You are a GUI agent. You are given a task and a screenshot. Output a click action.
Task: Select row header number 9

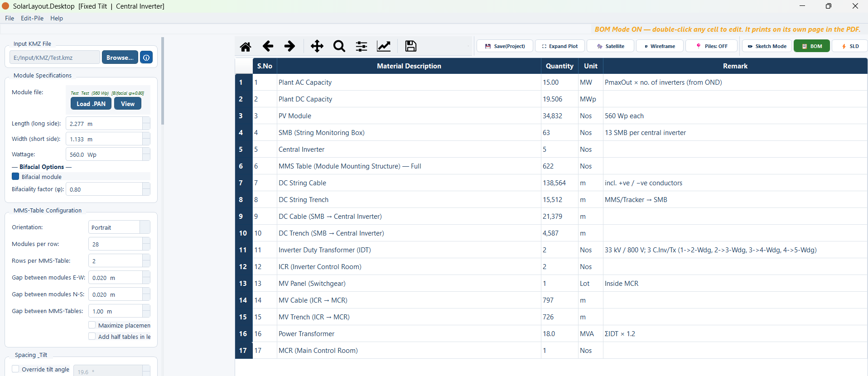coord(244,217)
